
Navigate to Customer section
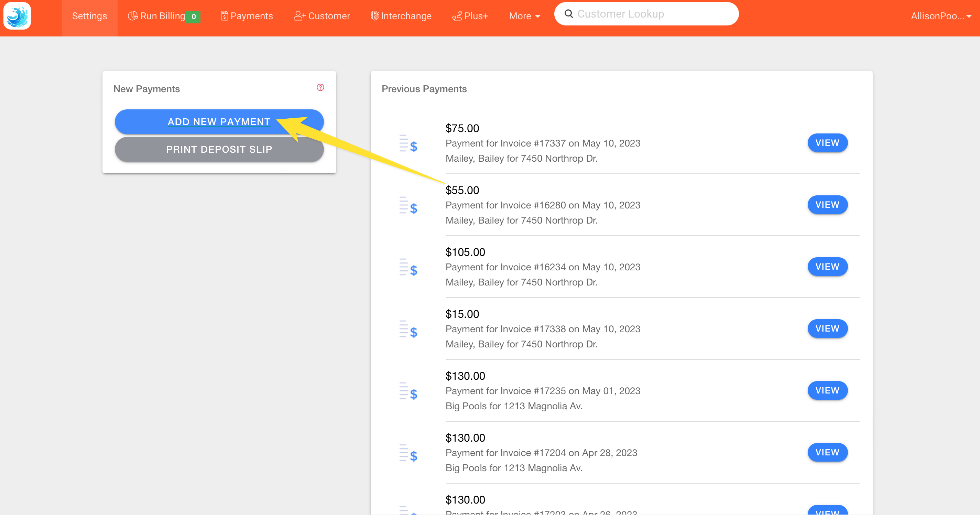322,16
